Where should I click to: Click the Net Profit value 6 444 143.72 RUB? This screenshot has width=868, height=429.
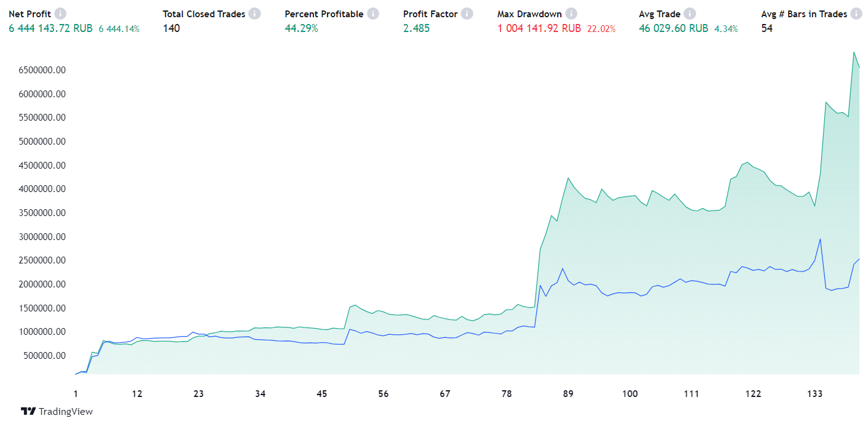(x=51, y=28)
